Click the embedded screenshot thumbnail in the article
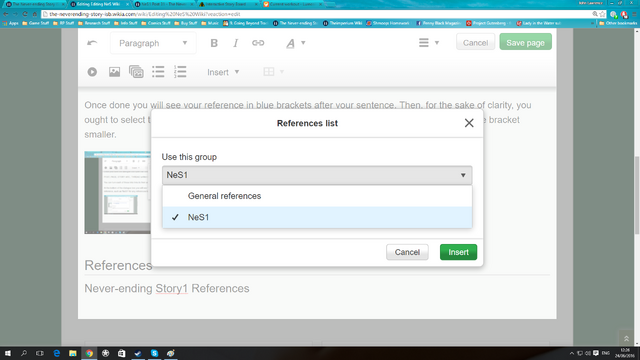 click(x=118, y=193)
